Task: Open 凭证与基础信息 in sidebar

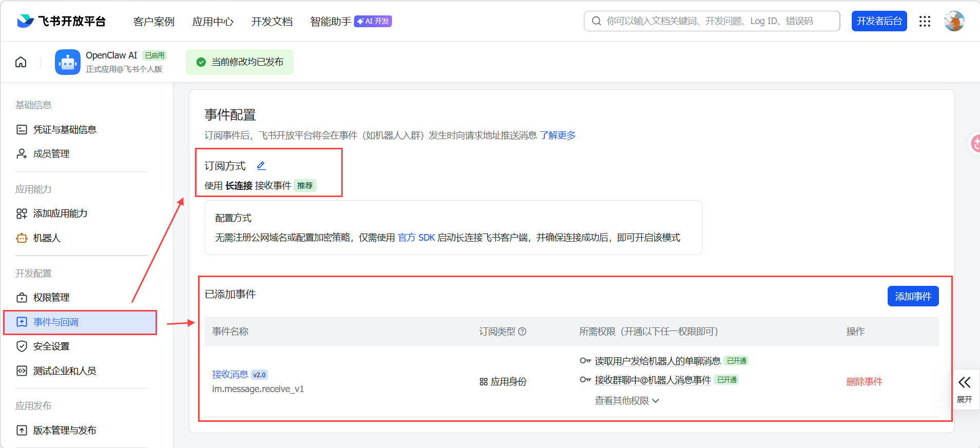Action: click(x=65, y=129)
